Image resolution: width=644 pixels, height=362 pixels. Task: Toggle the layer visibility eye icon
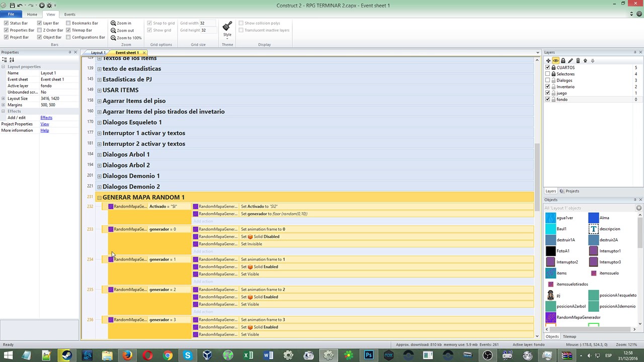(x=555, y=61)
